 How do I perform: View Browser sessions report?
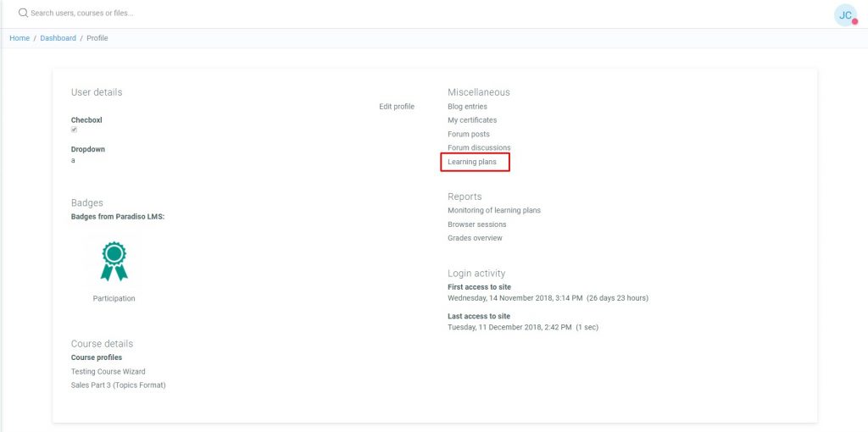(x=476, y=224)
